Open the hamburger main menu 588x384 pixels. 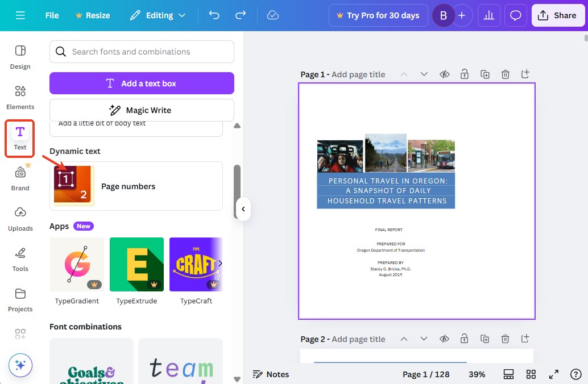[20, 15]
